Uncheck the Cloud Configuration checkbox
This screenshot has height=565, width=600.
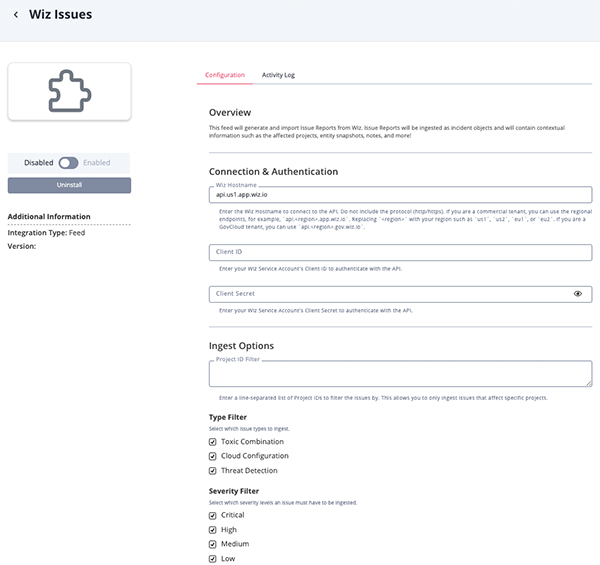[x=213, y=456]
